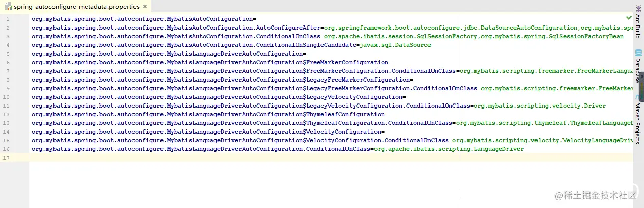Click $VelocityConfiguration= text on line 14
The height and width of the screenshot is (208, 644).
click(x=344, y=132)
